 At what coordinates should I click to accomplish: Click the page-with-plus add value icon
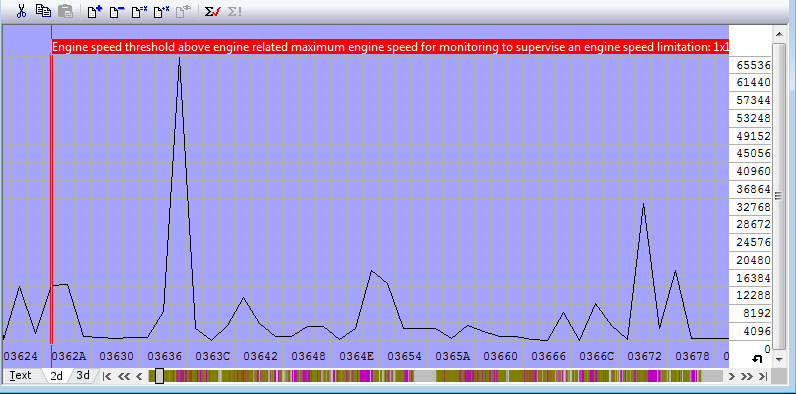pos(95,11)
